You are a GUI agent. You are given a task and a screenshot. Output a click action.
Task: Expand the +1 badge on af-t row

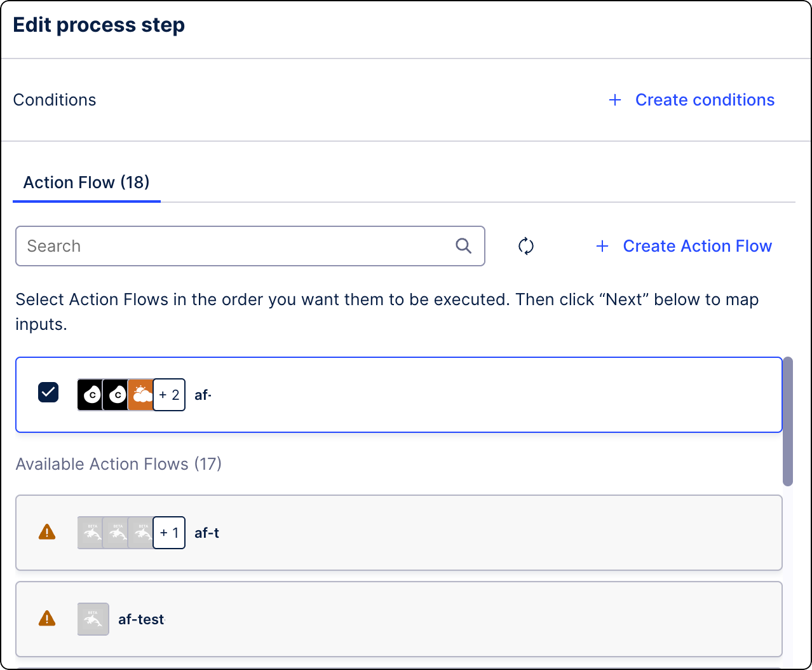pyautogui.click(x=168, y=533)
